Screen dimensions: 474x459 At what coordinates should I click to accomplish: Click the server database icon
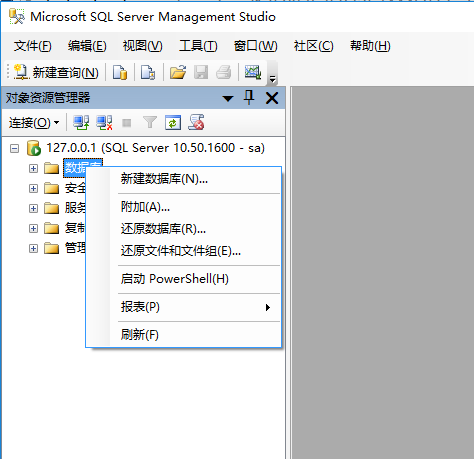coord(34,148)
